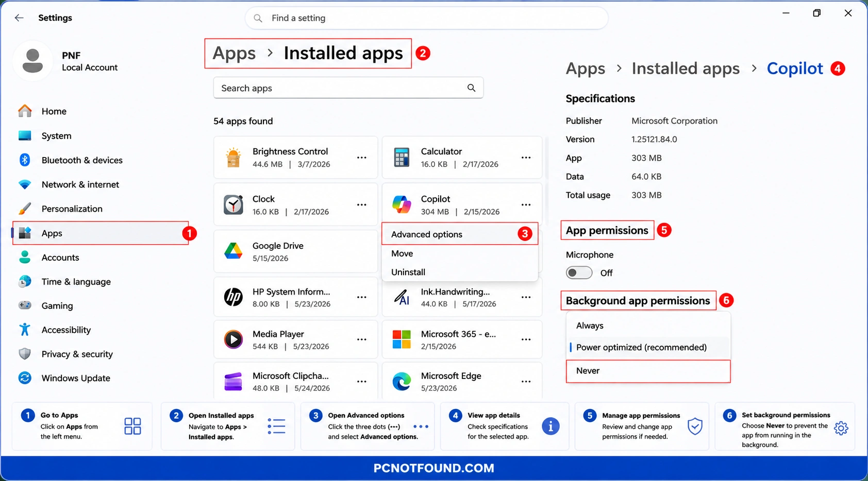Select Always background permission option
This screenshot has height=481, width=868.
[648, 325]
